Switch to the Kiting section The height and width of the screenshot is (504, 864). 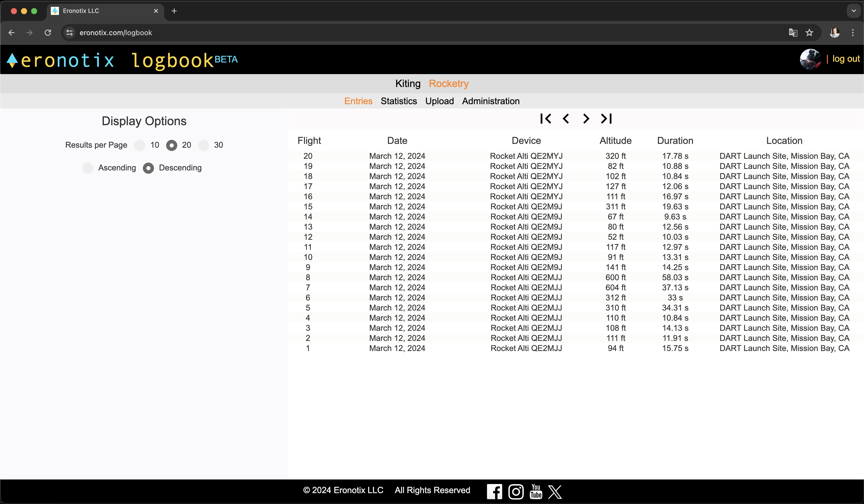tap(408, 84)
